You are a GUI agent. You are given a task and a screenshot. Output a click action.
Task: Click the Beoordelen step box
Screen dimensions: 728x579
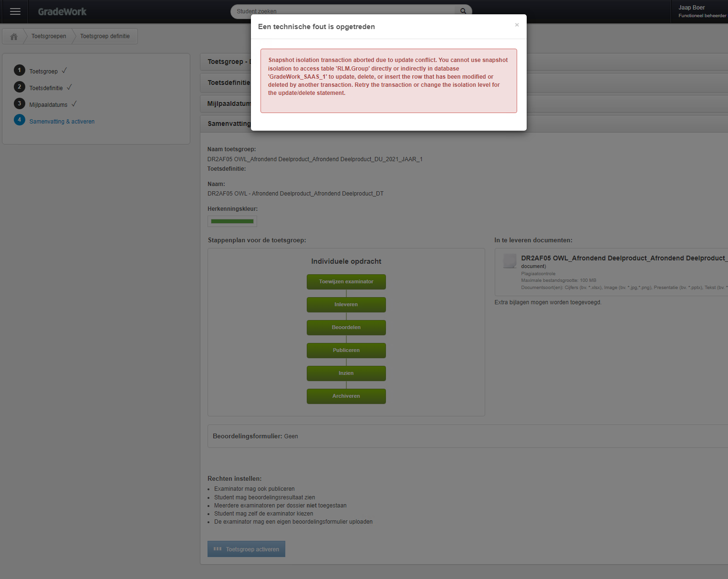(x=346, y=328)
